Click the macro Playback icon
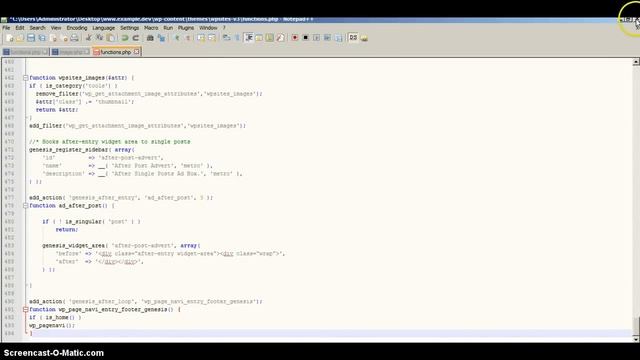Image resolution: width=640 pixels, height=360 pixels. (x=316, y=38)
